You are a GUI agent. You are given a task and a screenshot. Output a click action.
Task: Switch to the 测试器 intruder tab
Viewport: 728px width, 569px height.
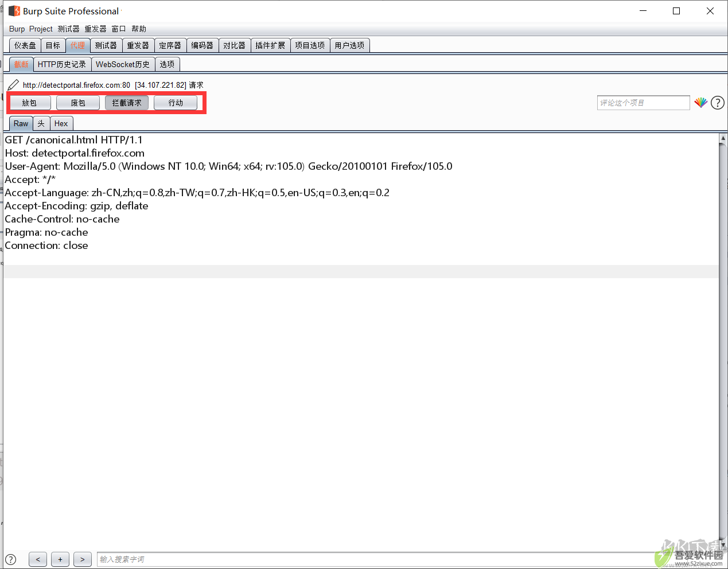pyautogui.click(x=106, y=45)
